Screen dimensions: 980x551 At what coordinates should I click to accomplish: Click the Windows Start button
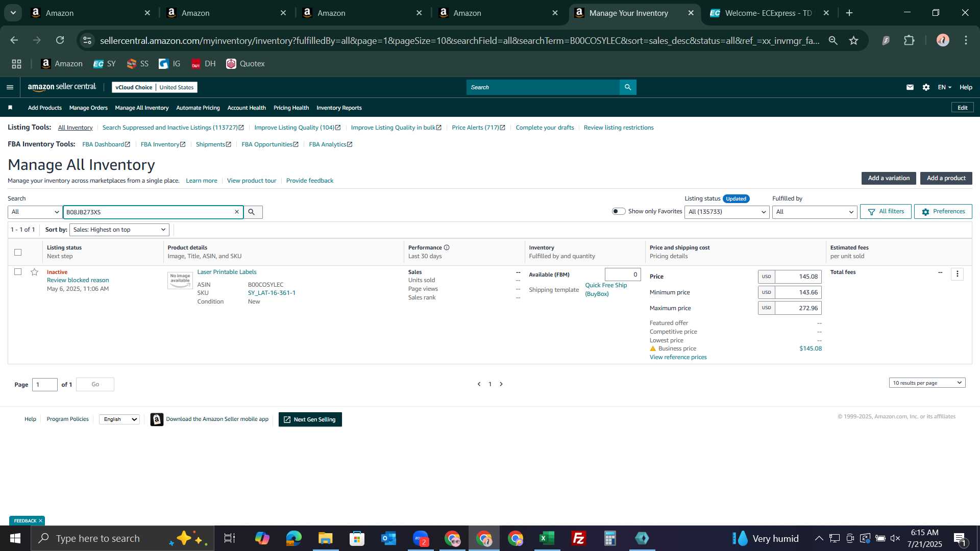point(15,538)
